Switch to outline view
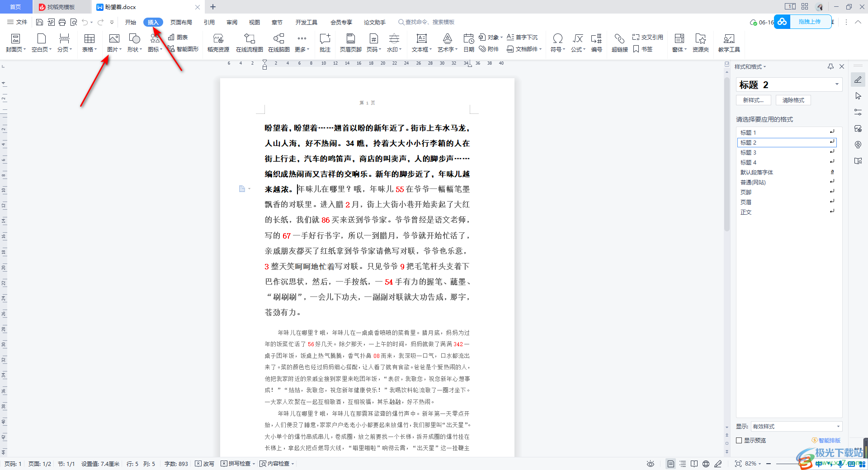The width and height of the screenshot is (868, 470). (683, 464)
